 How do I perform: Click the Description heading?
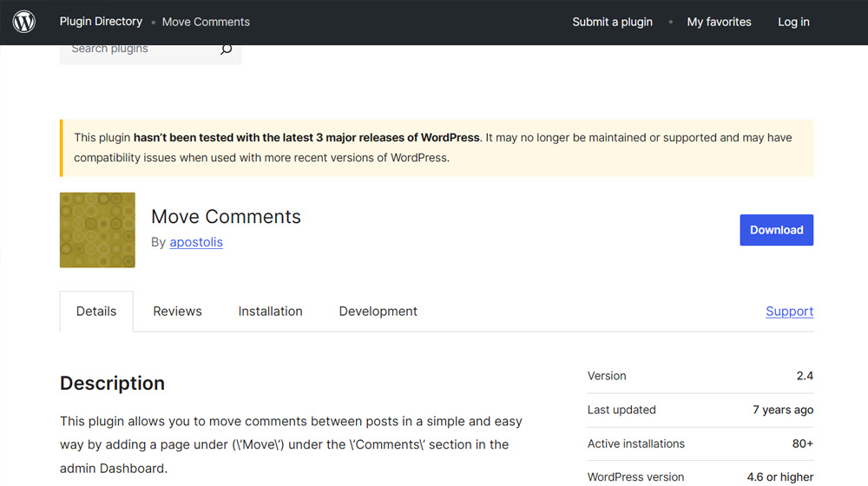click(x=112, y=383)
